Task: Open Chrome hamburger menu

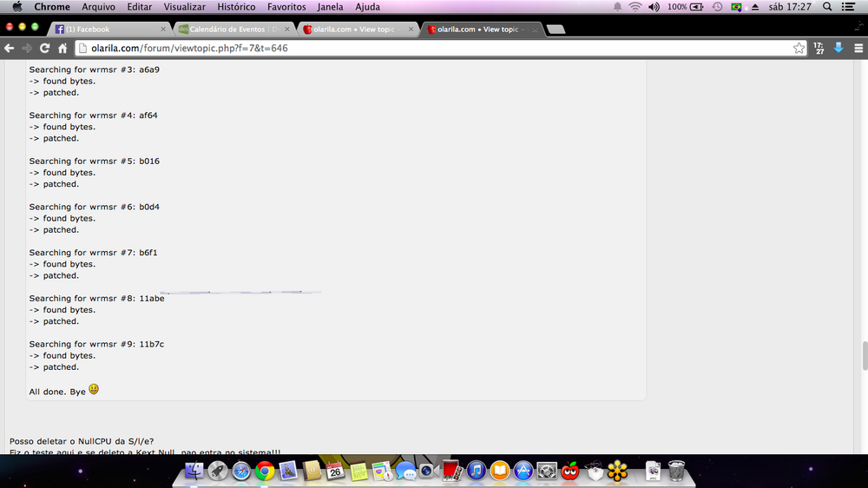Action: click(x=856, y=49)
